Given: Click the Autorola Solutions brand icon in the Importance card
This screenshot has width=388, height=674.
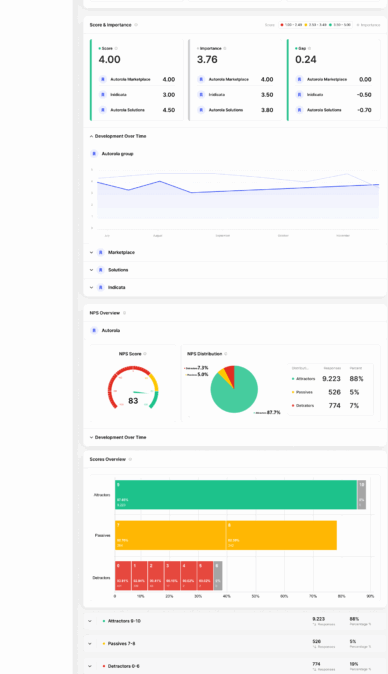Looking at the screenshot, I should coord(201,110).
